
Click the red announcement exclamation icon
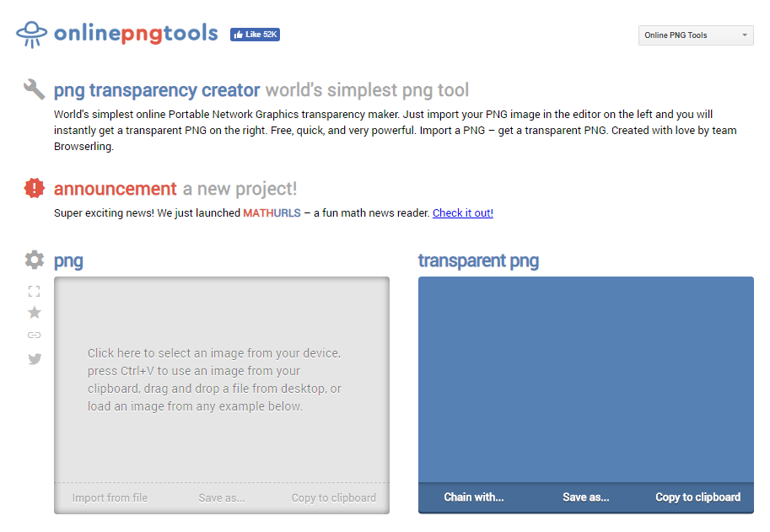(35, 188)
